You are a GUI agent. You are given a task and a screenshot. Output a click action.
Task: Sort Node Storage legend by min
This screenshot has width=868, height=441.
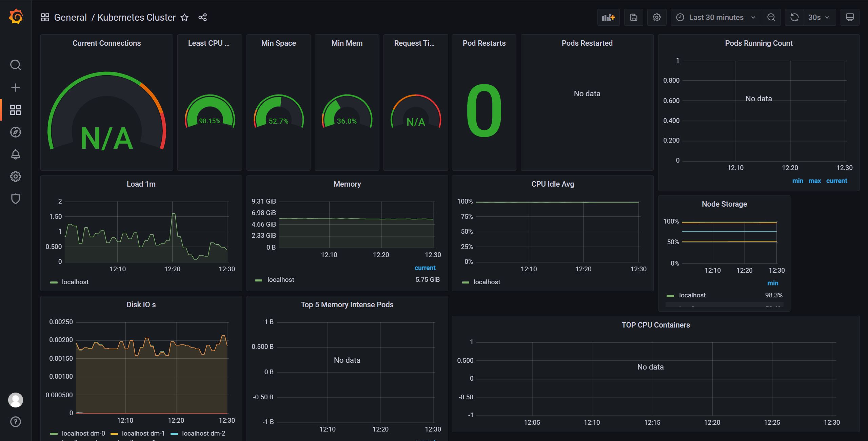[773, 283]
